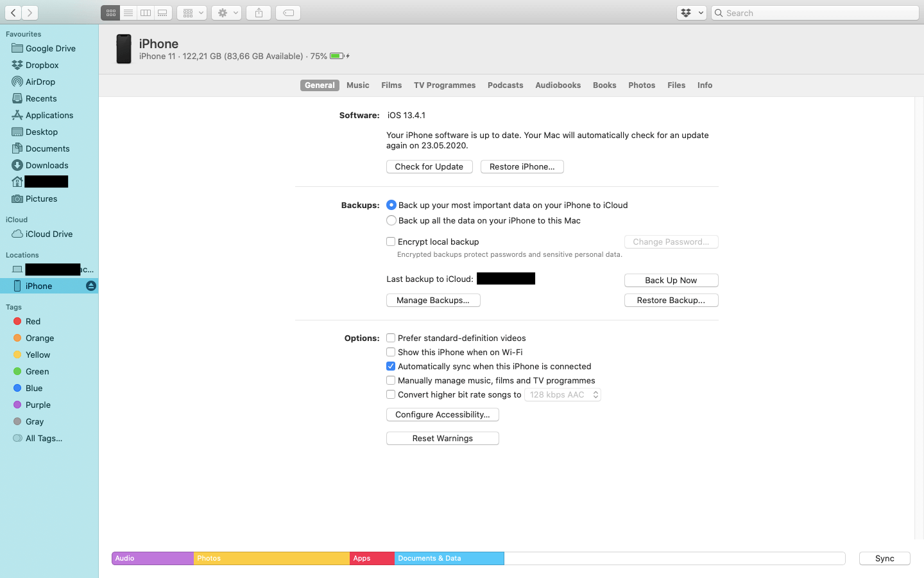Select column view toolbar icon
This screenshot has height=578, width=924.
coord(146,13)
